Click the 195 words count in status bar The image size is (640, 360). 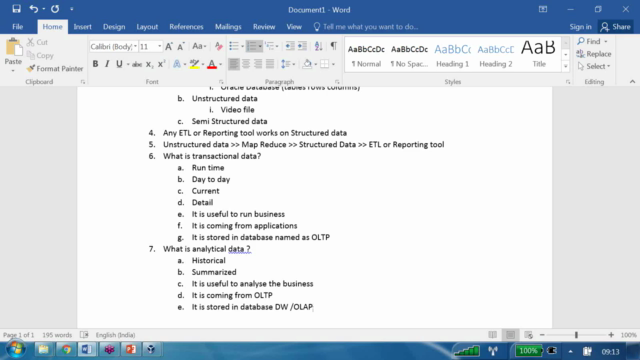(x=57, y=335)
